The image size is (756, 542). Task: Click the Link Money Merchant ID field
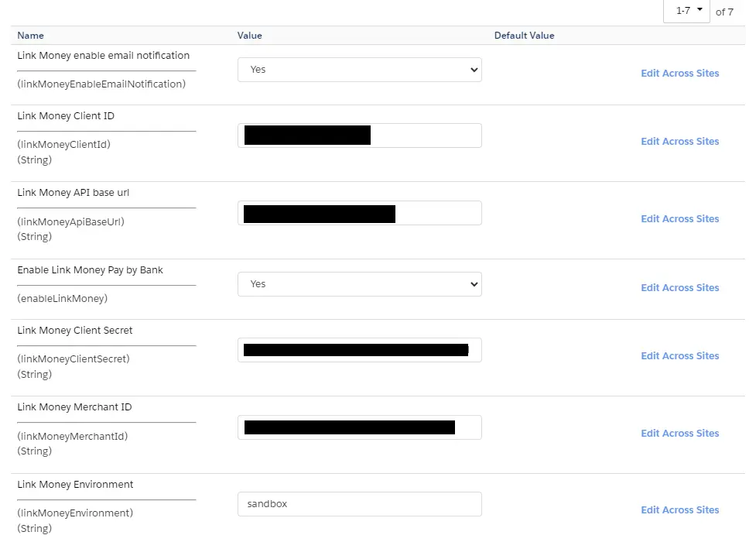coord(360,427)
